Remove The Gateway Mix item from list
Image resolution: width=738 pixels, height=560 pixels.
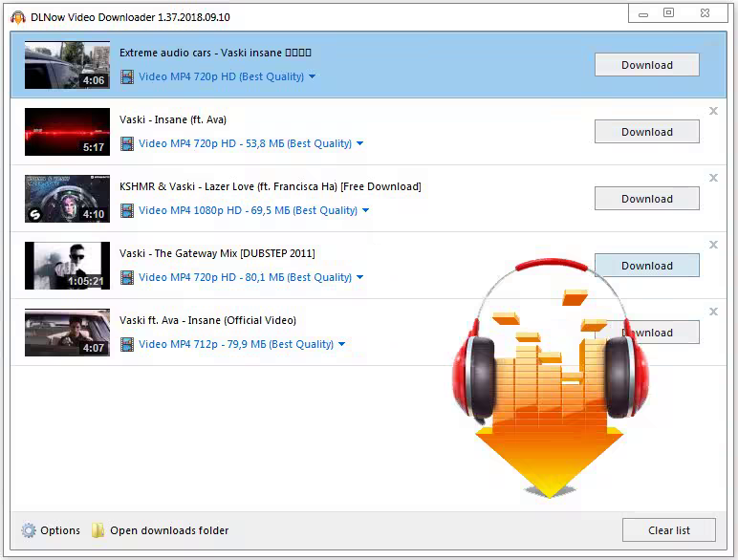tap(713, 245)
